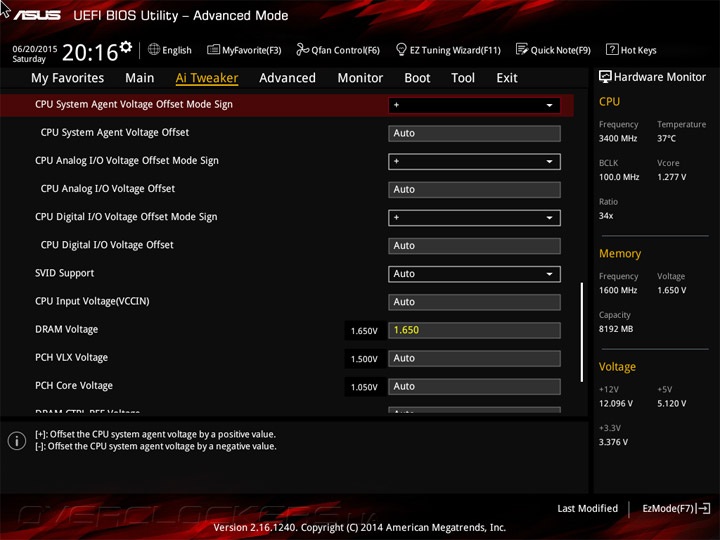Viewport: 720px width, 540px height.
Task: Click the 34x ratio value
Action: (x=606, y=215)
